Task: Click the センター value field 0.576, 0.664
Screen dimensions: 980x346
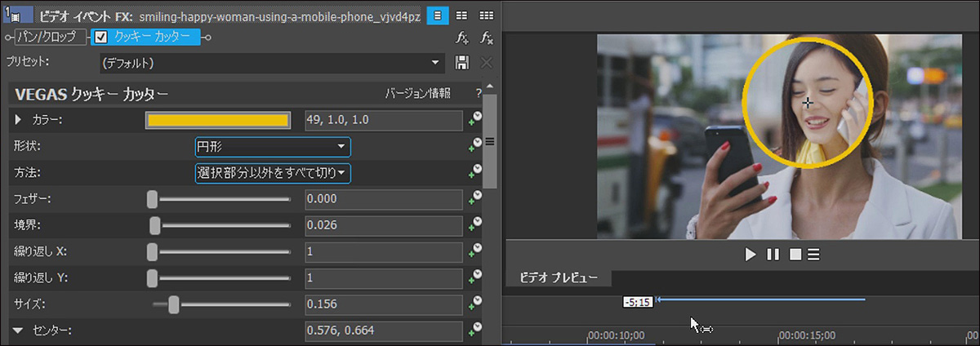Action: [384, 330]
